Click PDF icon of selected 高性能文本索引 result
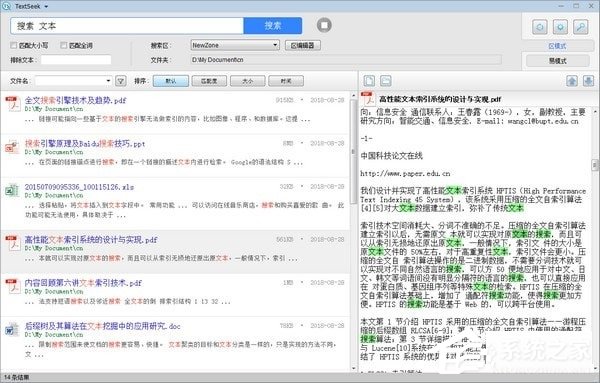 13,243
